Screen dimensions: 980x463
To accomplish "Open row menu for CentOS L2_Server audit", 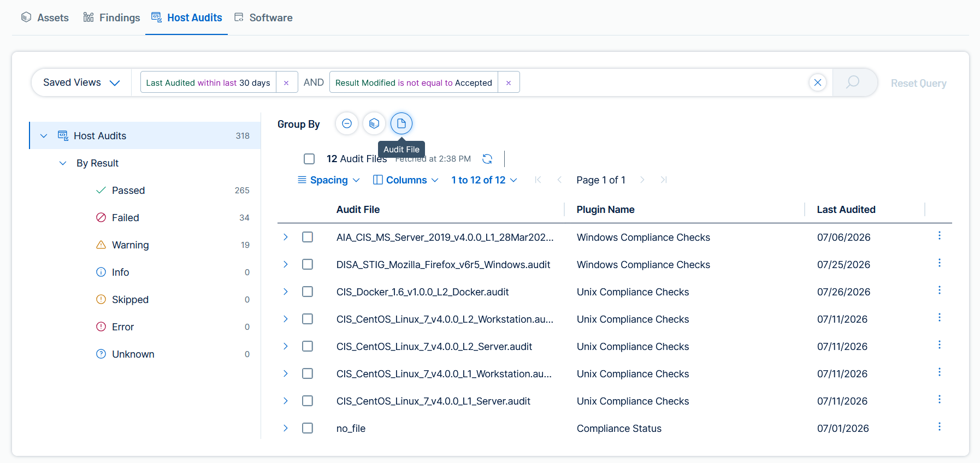I will [x=940, y=345].
